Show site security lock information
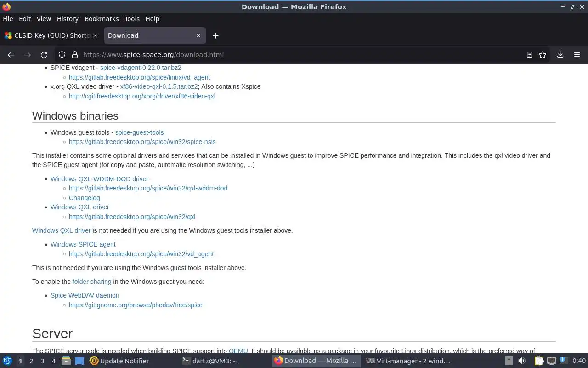The width and height of the screenshot is (588, 368). pyautogui.click(x=75, y=55)
